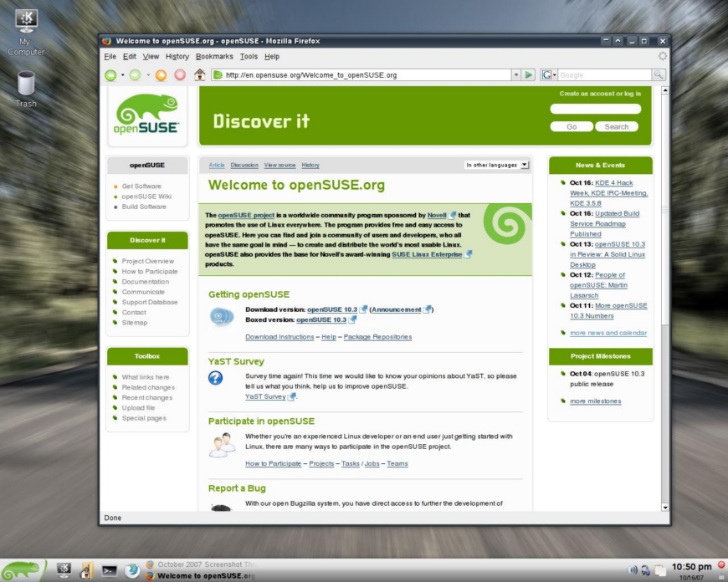
Task: Open the Back button history dropdown arrow
Action: pos(122,74)
